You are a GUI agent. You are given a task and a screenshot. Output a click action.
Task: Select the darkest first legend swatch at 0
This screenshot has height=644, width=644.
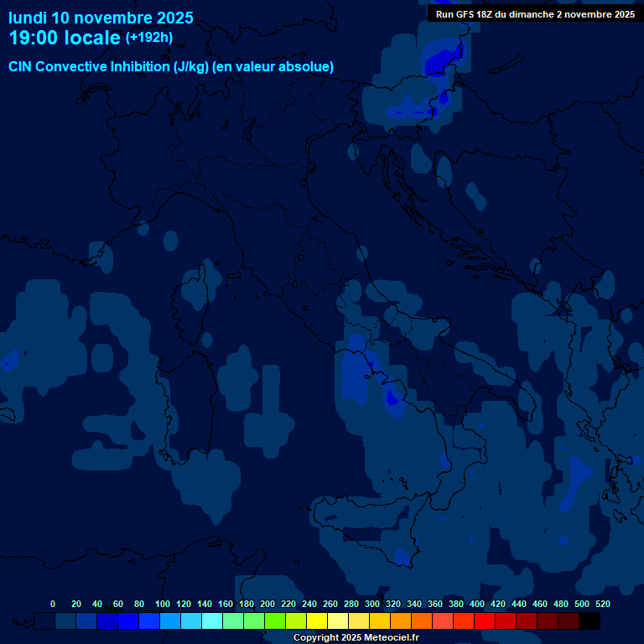pyautogui.click(x=45, y=621)
